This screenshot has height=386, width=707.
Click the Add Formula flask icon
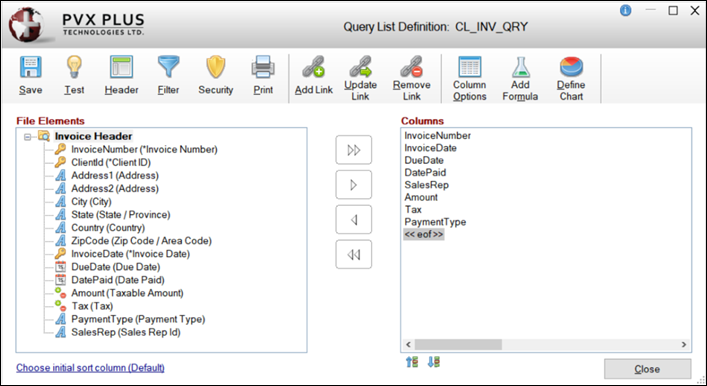[520, 66]
